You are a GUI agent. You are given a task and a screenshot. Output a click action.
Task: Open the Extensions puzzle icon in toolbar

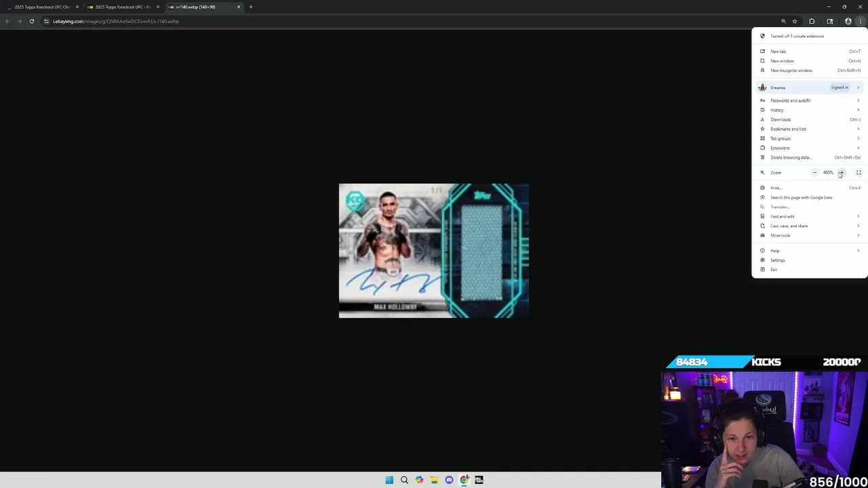812,21
